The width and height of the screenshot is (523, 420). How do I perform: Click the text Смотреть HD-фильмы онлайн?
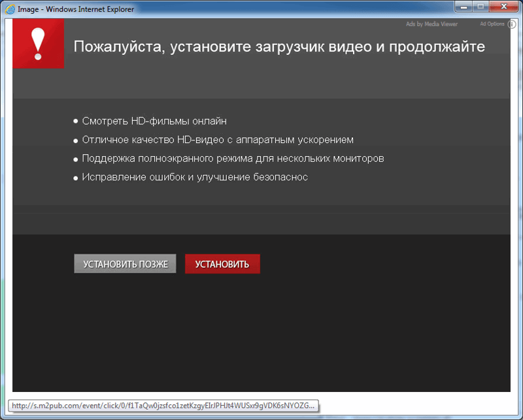pos(154,121)
